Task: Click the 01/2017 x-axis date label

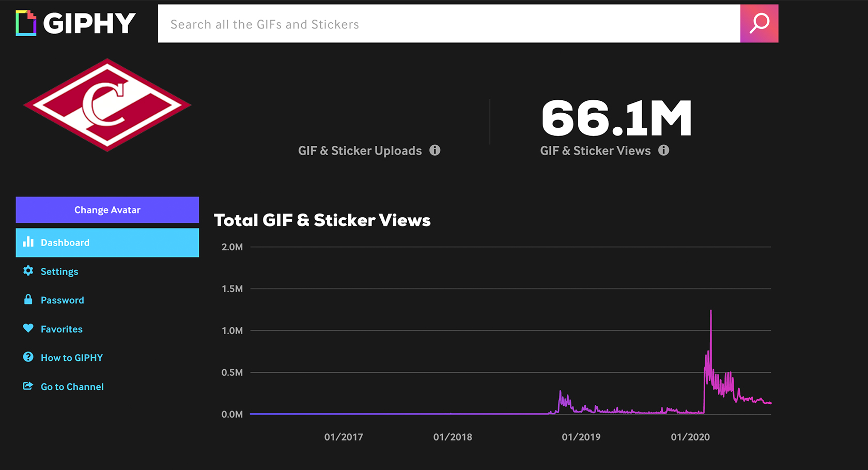Action: [x=344, y=437]
